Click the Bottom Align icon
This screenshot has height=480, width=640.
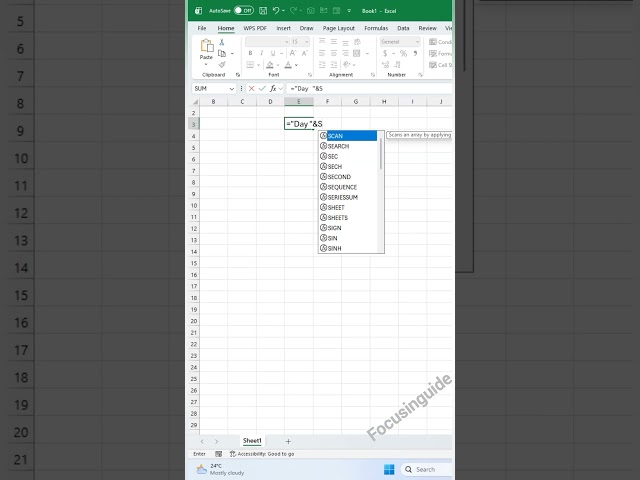click(345, 42)
